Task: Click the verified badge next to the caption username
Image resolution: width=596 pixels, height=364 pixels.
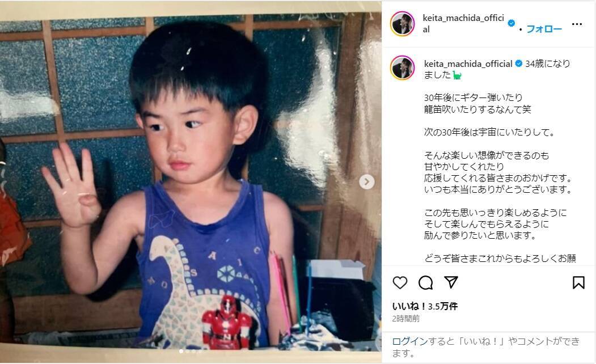Action: [x=518, y=64]
